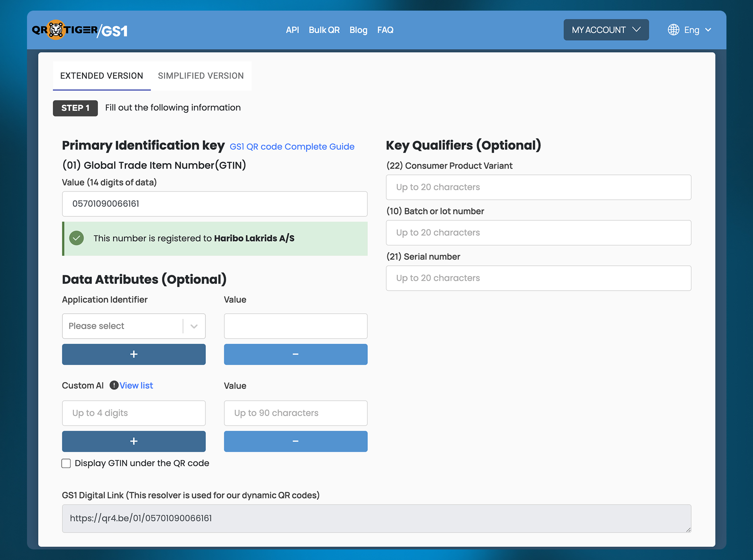753x560 pixels.
Task: Click the green registered checkmark icon
Action: point(77,238)
